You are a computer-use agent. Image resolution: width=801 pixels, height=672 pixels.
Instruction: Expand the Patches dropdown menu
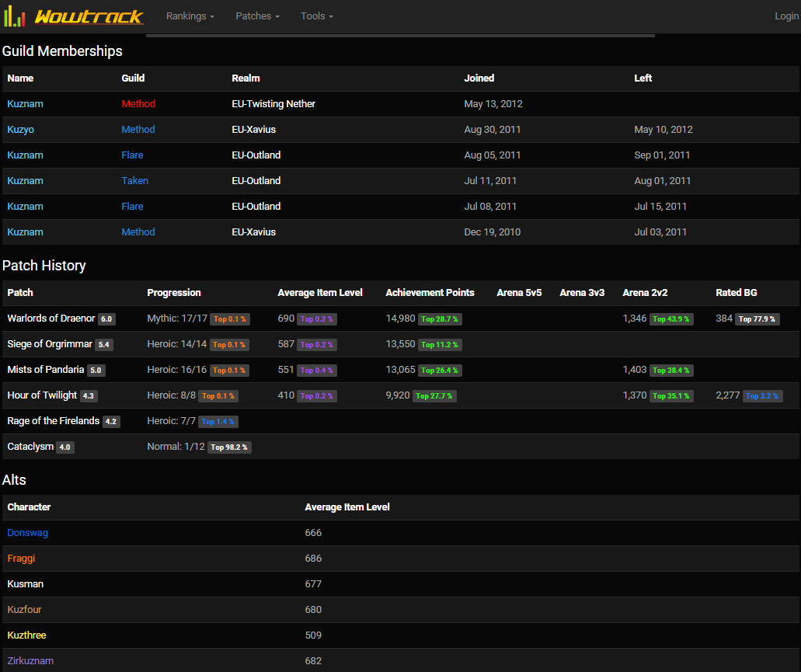pyautogui.click(x=257, y=16)
